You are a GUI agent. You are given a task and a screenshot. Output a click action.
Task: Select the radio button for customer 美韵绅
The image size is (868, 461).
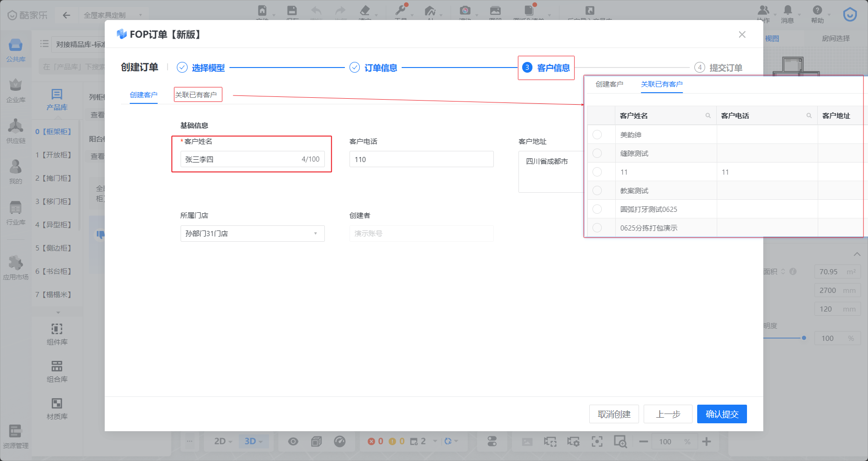point(597,135)
